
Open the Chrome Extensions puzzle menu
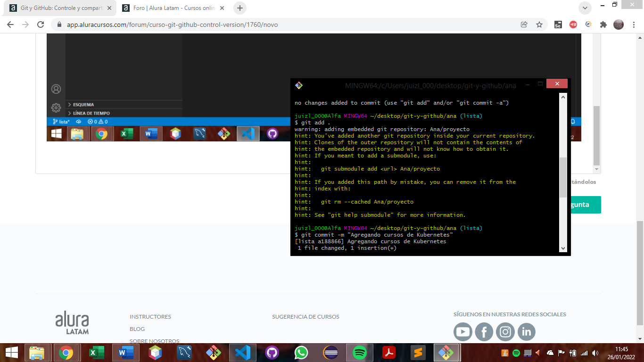603,25
